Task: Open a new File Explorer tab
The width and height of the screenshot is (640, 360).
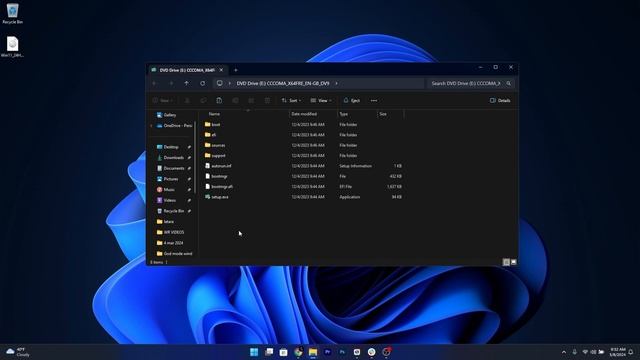Action: coord(236,70)
